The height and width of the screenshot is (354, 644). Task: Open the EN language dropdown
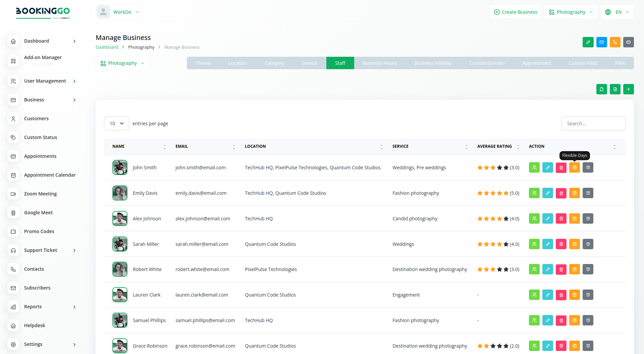point(617,12)
